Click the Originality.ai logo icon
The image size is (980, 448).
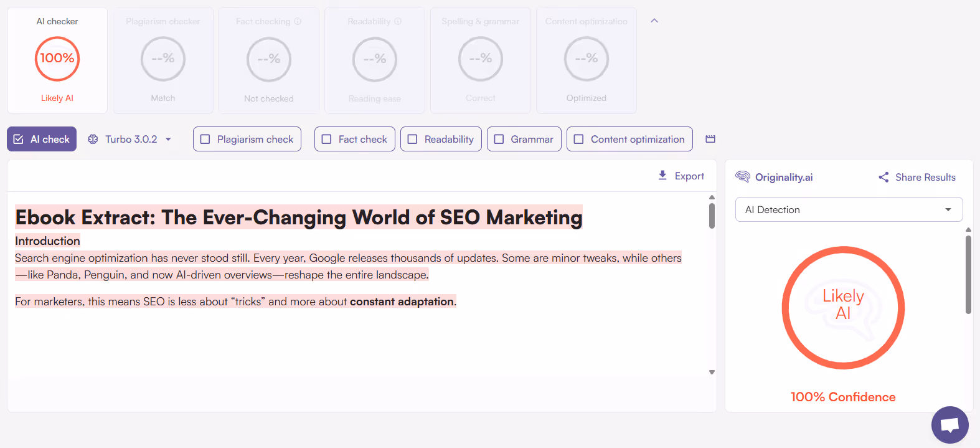[743, 177]
